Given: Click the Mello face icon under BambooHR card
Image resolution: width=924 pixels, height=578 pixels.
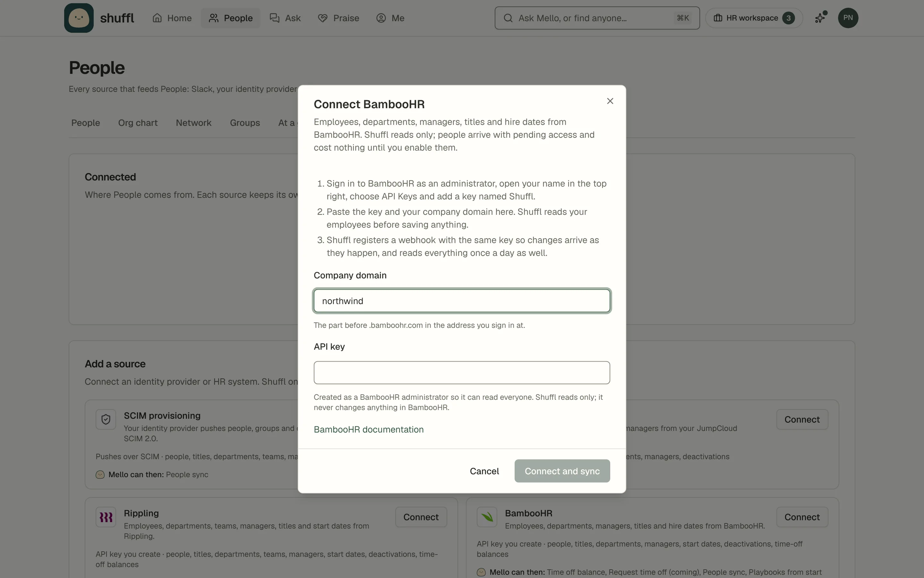Looking at the screenshot, I should pyautogui.click(x=481, y=572).
